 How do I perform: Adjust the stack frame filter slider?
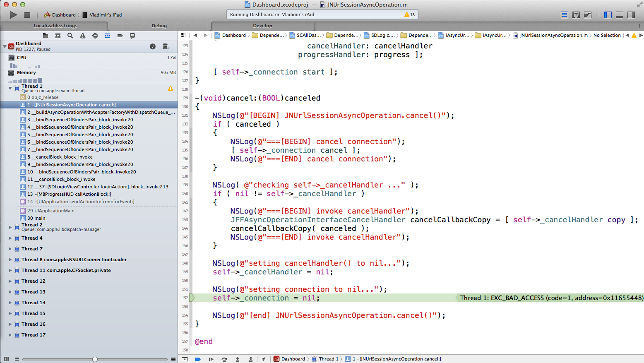95,359
